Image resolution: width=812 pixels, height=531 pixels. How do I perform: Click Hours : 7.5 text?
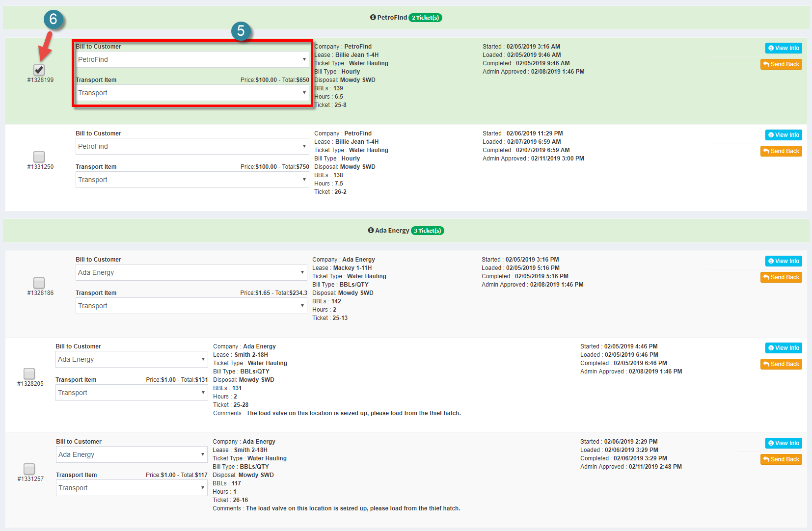point(328,184)
